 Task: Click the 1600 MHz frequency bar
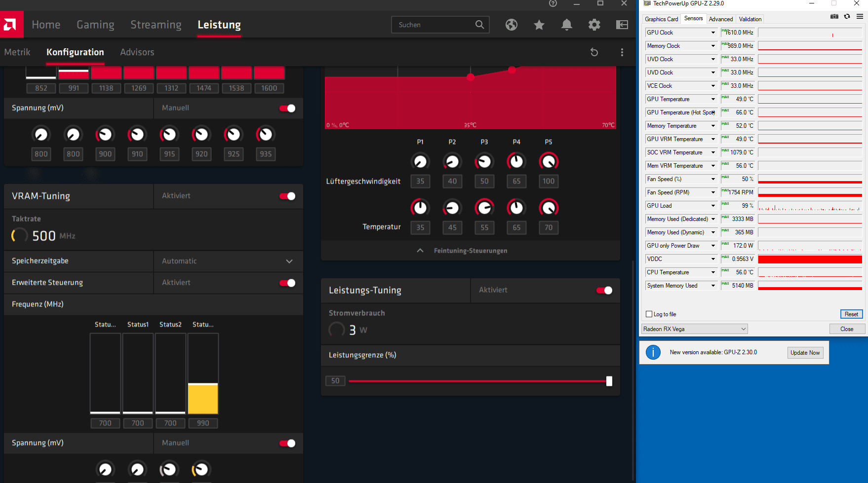[x=269, y=73]
